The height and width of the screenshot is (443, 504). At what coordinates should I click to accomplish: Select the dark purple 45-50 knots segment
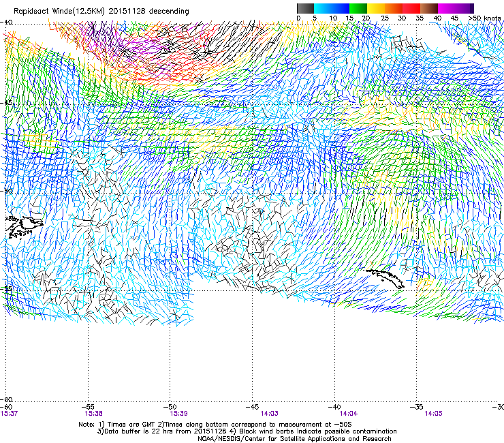[x=464, y=8]
